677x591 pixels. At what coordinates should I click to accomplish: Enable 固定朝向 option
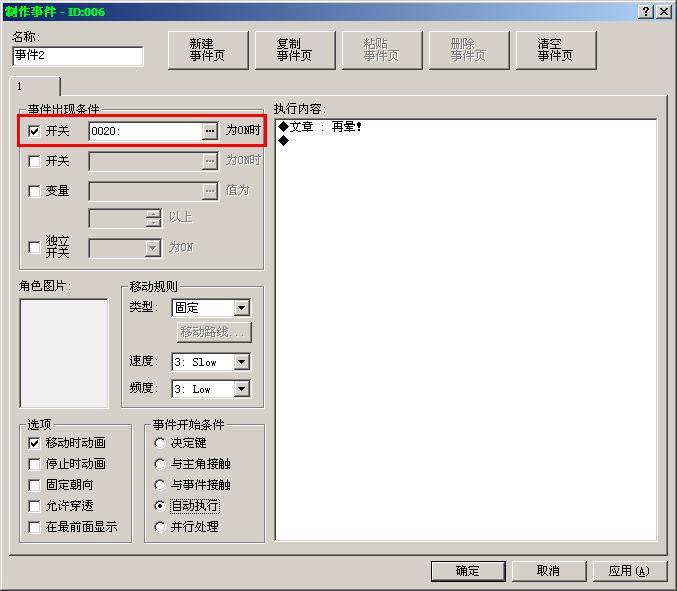click(x=34, y=485)
